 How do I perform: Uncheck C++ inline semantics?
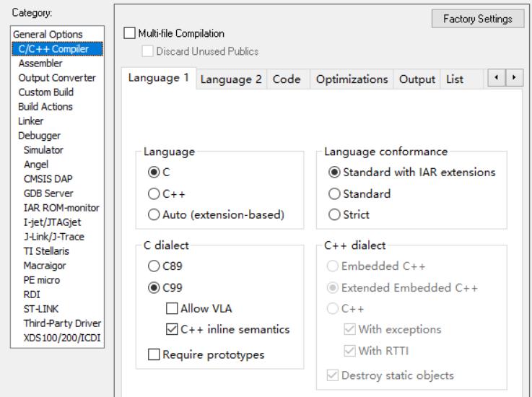pyautogui.click(x=171, y=330)
